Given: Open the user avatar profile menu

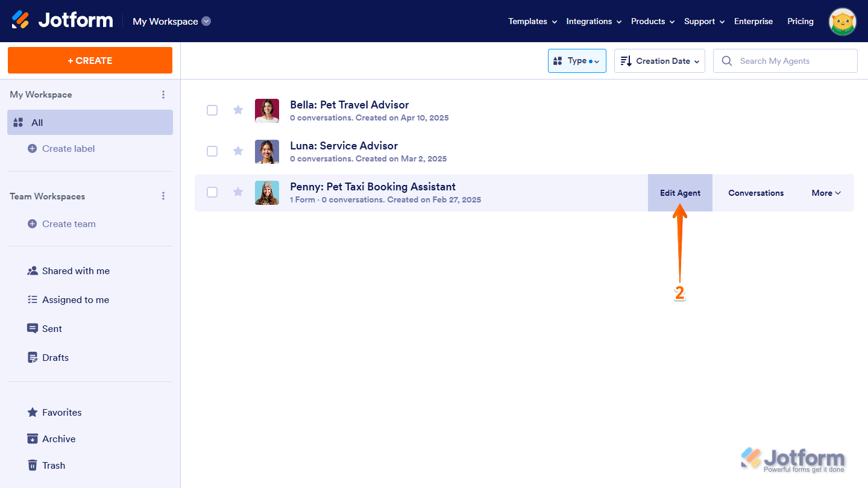Looking at the screenshot, I should click(x=843, y=21).
